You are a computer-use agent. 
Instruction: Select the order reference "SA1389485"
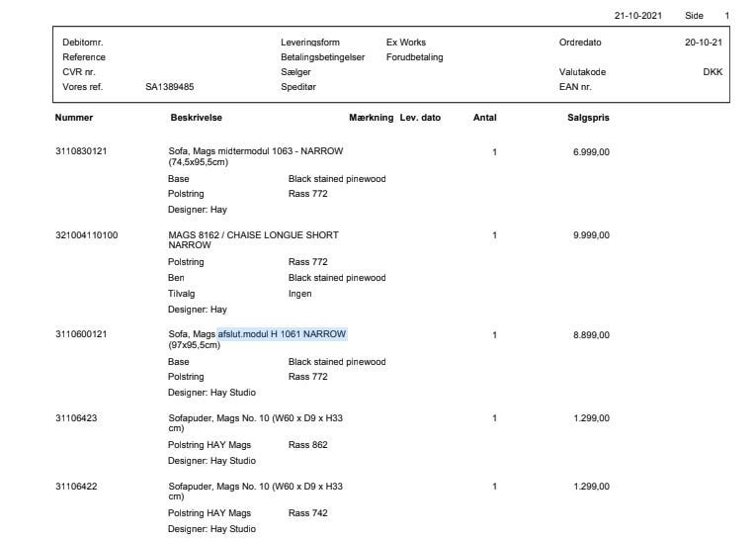click(170, 87)
